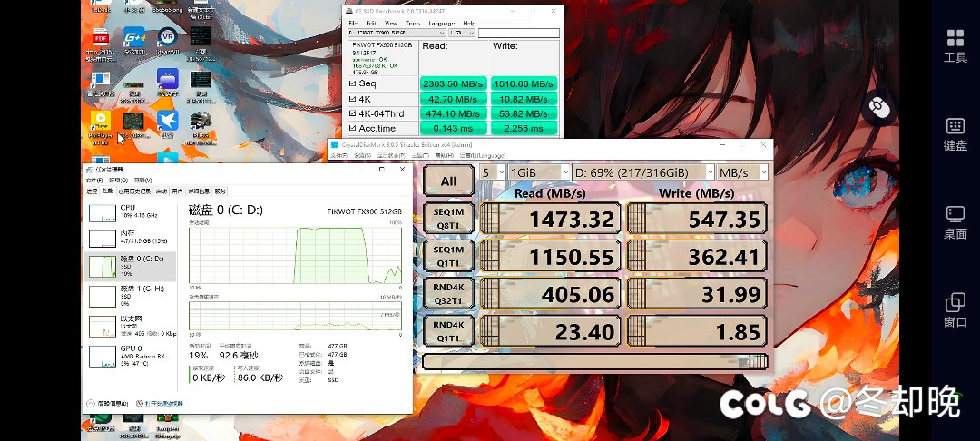Select GPU 0 AMD Radeon in Task Manager
Image resolution: width=980 pixels, height=441 pixels.
click(130, 356)
